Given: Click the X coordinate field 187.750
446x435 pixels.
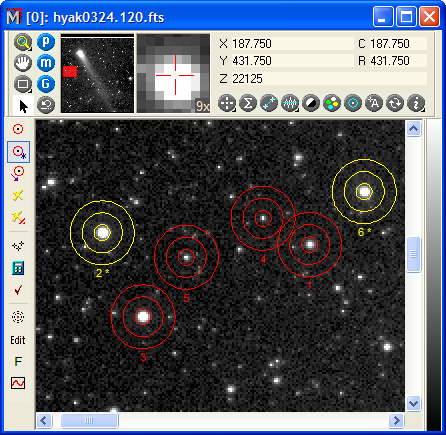Looking at the screenshot, I should coord(293,44).
